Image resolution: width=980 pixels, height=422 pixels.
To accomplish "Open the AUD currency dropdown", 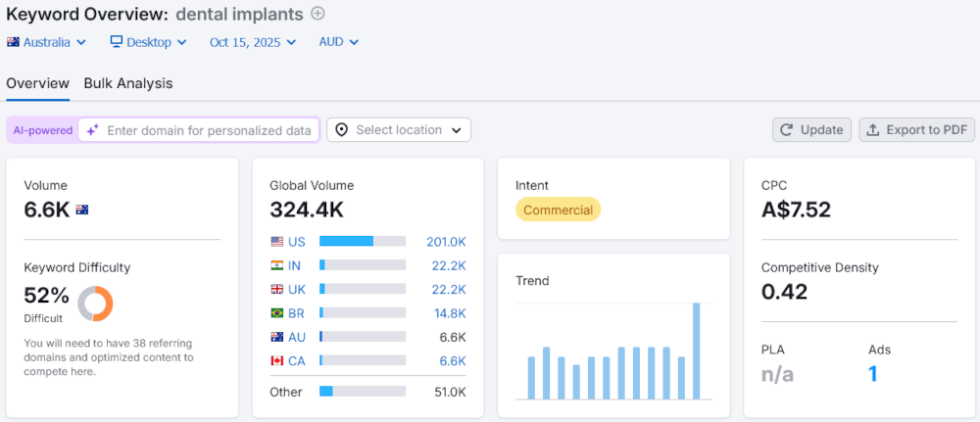I will point(339,42).
